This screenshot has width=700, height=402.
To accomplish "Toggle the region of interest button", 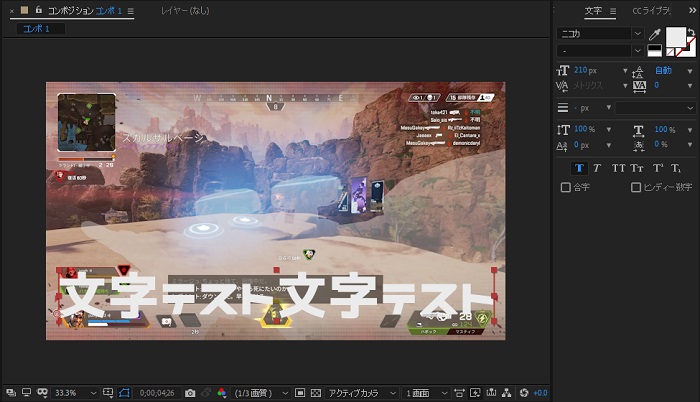I will 300,393.
